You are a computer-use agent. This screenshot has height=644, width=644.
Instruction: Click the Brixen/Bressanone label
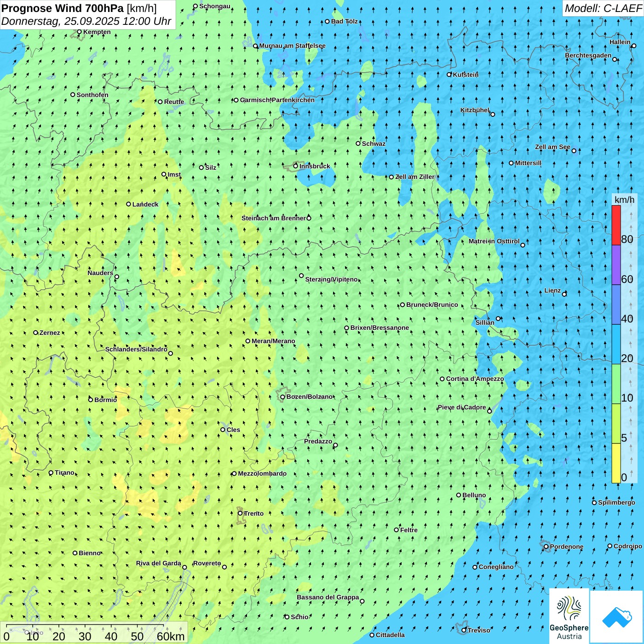click(x=379, y=328)
